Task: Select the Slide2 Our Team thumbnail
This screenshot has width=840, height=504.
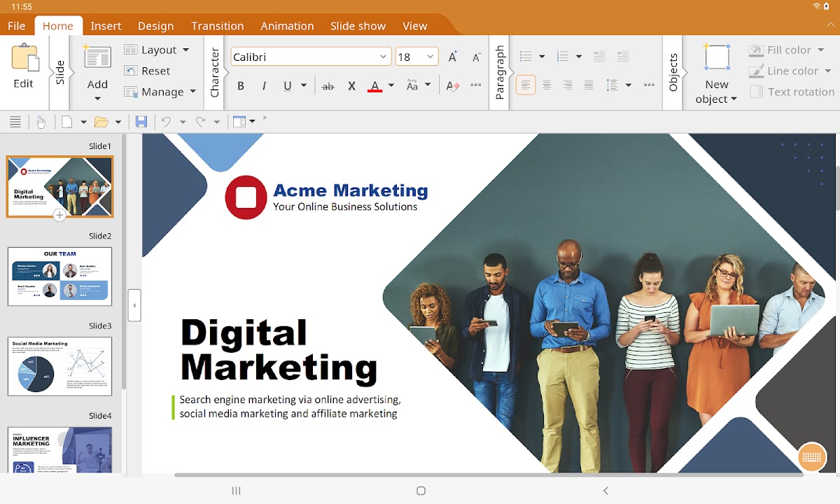Action: (59, 276)
